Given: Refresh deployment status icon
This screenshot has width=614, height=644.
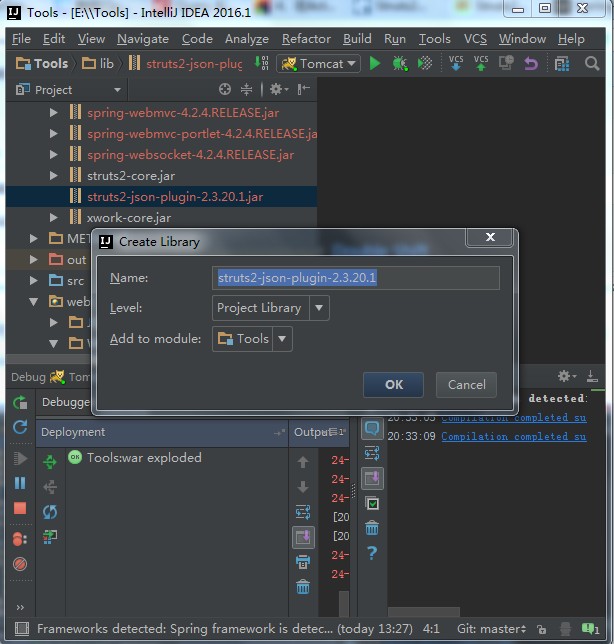Looking at the screenshot, I should coord(50,512).
